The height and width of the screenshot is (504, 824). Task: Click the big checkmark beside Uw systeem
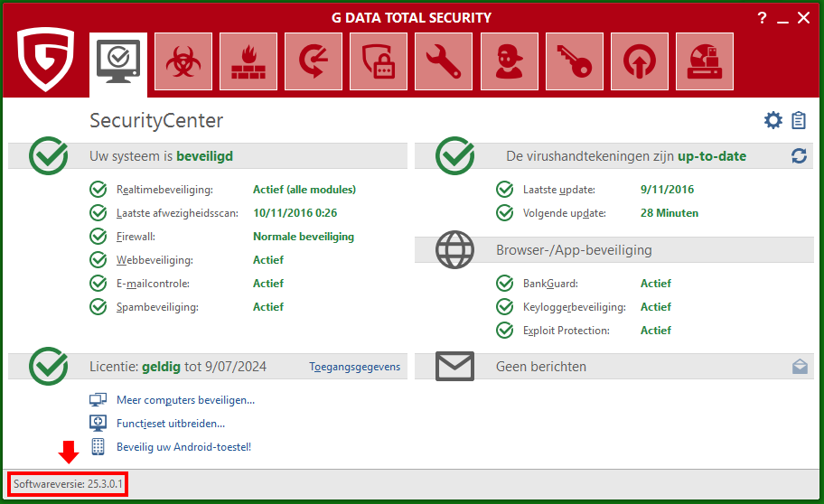click(49, 155)
